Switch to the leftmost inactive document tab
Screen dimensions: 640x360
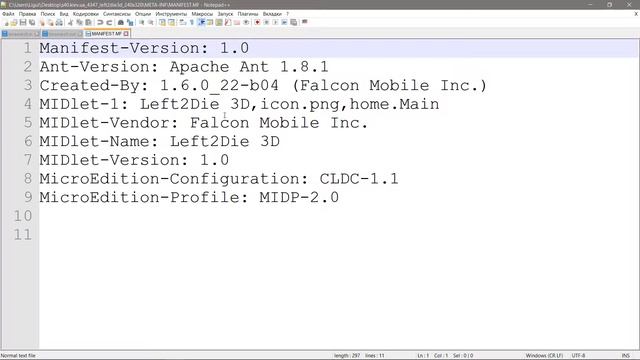point(20,34)
